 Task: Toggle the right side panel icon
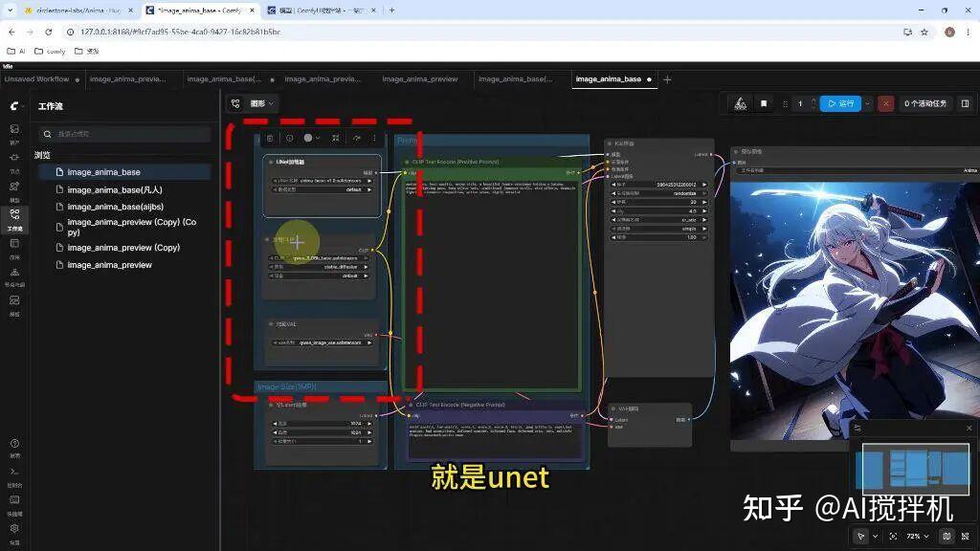[x=965, y=103]
